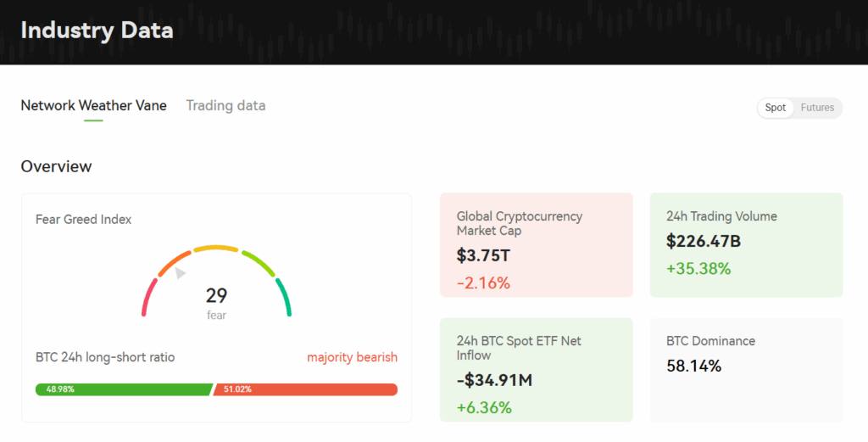Click the orange fear gauge segment
Image resolution: width=868 pixels, height=442 pixels.
coord(174,263)
